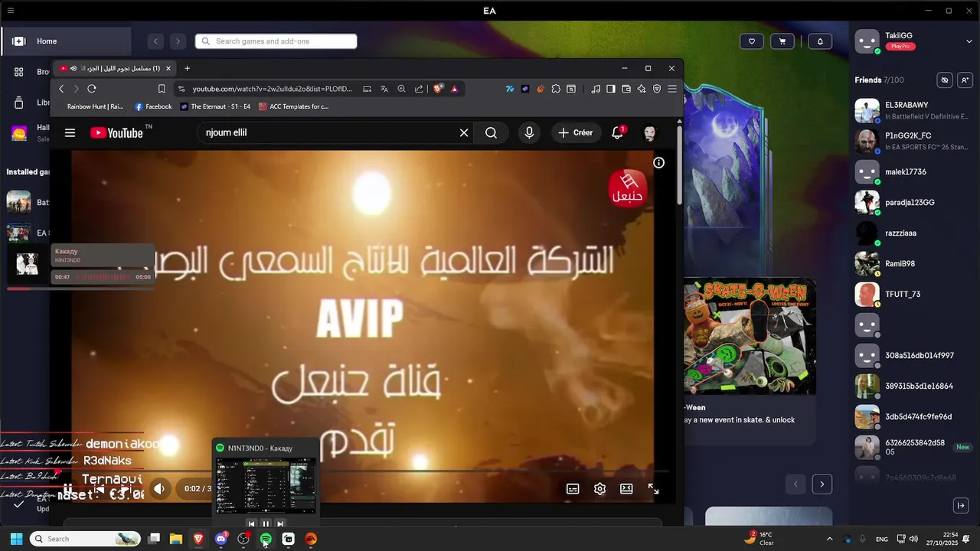The height and width of the screenshot is (551, 980).
Task: Go to the previous EA carousel page
Action: (x=795, y=484)
